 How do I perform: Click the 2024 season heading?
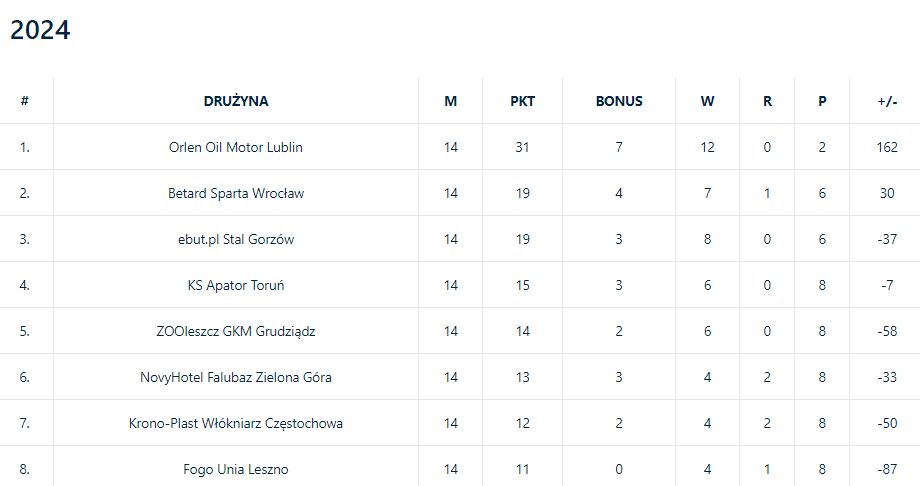40,30
